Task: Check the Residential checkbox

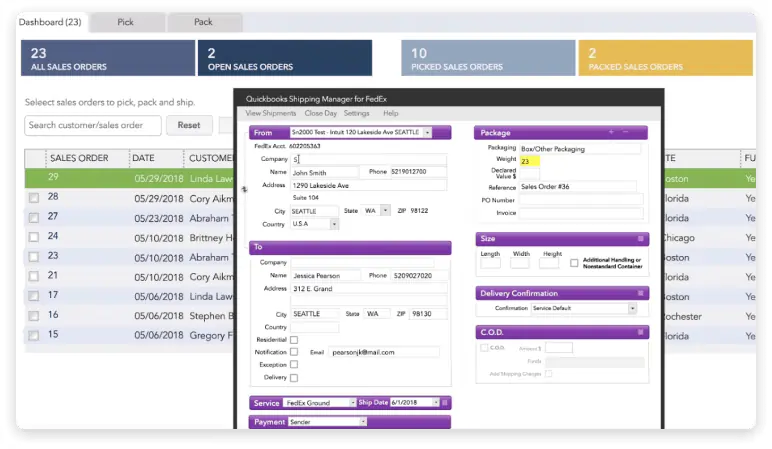Action: click(x=294, y=340)
